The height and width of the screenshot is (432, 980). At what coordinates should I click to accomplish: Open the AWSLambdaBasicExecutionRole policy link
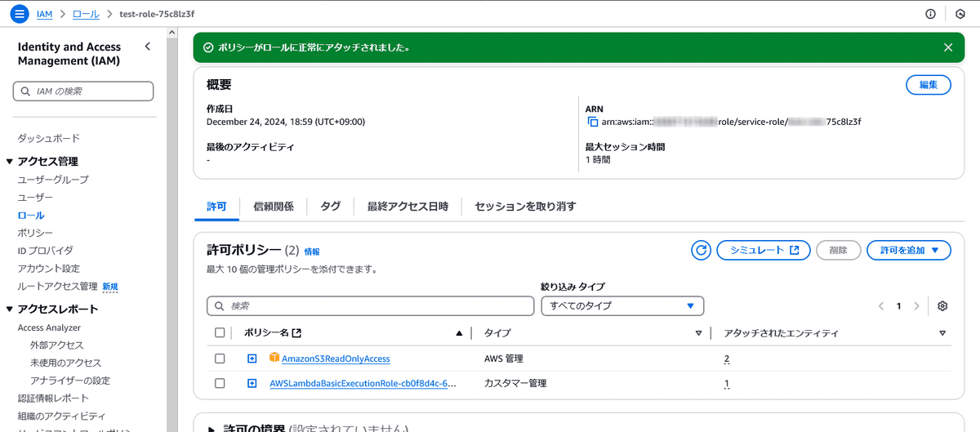point(363,383)
